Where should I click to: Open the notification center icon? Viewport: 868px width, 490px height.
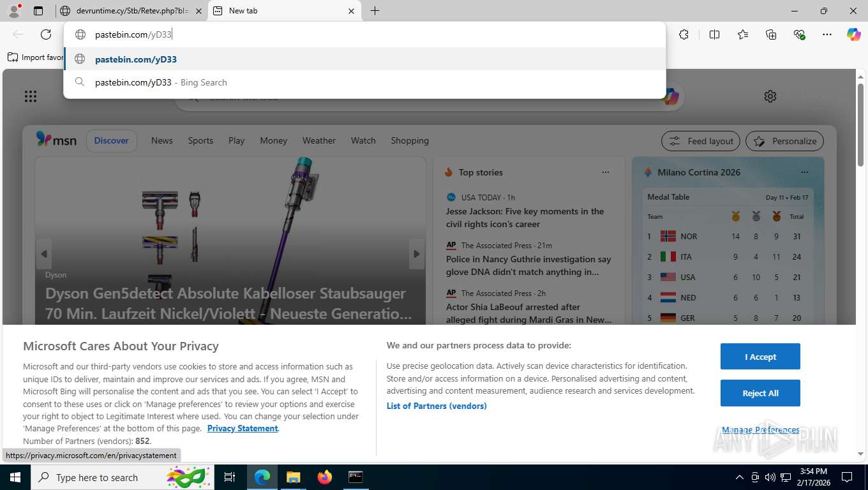(847, 477)
